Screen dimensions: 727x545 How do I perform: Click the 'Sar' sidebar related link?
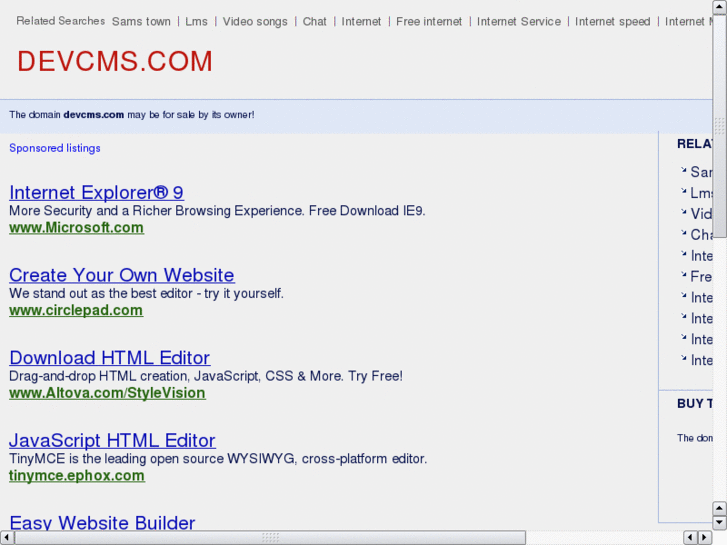[701, 172]
